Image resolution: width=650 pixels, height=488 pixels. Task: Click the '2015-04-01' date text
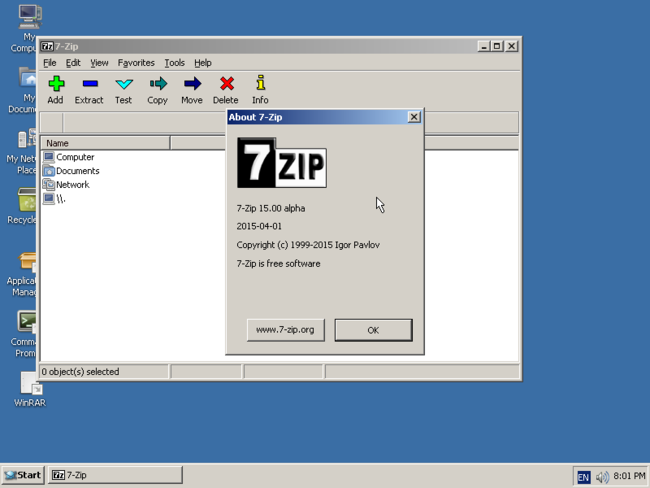[x=259, y=226]
